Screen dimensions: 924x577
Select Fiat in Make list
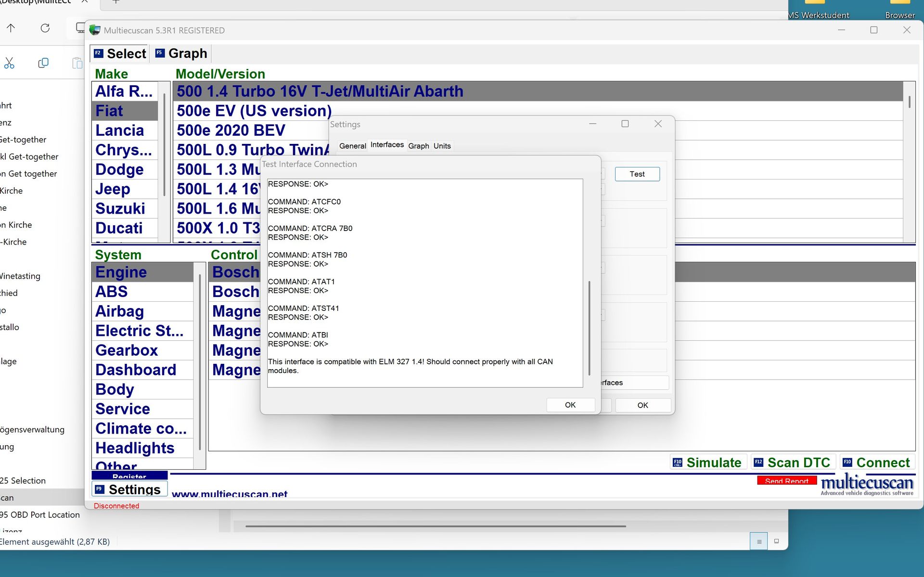(125, 111)
